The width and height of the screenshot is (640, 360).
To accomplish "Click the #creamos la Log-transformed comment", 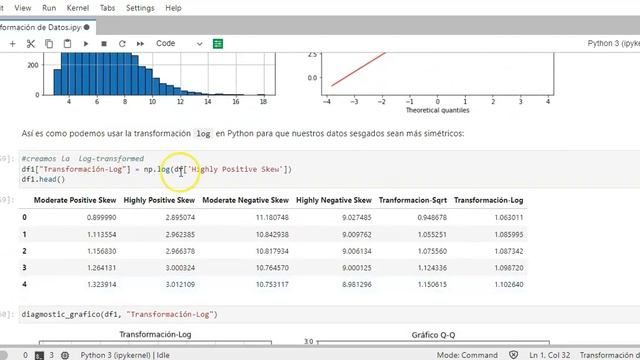I will pos(82,158).
